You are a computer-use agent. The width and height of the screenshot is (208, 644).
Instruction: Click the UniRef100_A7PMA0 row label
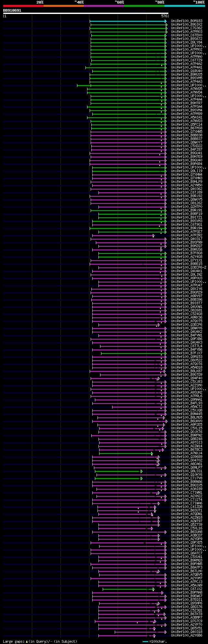pyautogui.click(x=187, y=57)
